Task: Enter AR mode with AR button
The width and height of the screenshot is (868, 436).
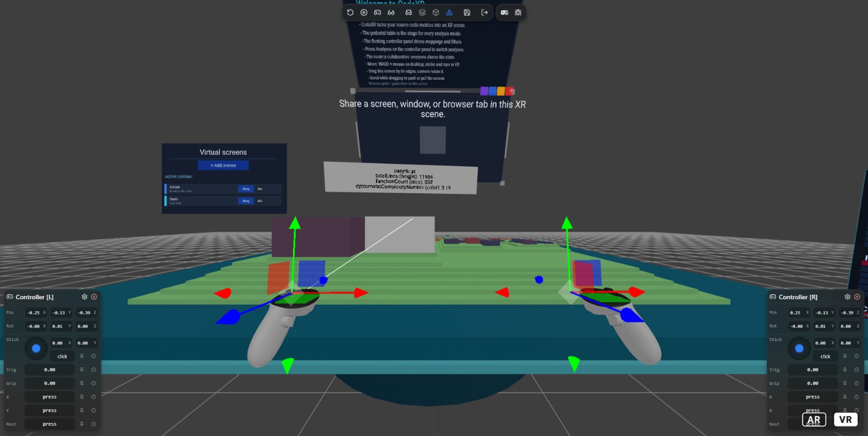Action: (814, 420)
